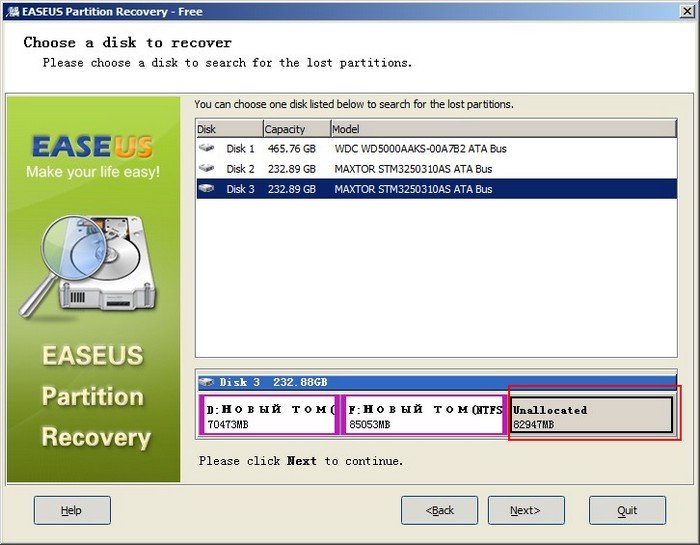The width and height of the screenshot is (700, 545).
Task: Go back with the <Back button
Action: tap(439, 510)
